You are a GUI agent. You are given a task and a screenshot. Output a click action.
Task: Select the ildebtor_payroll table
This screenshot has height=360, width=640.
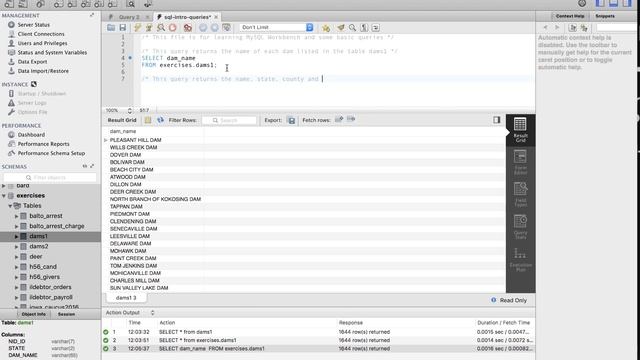[x=51, y=297]
